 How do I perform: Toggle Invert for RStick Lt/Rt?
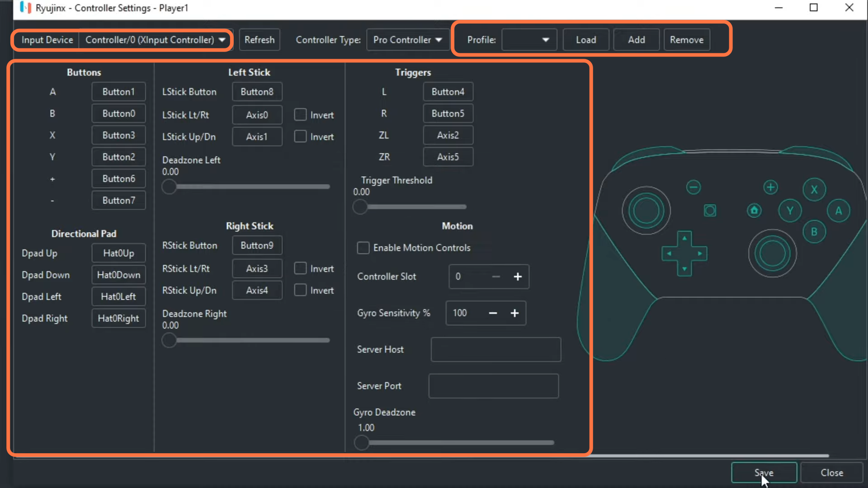point(300,268)
